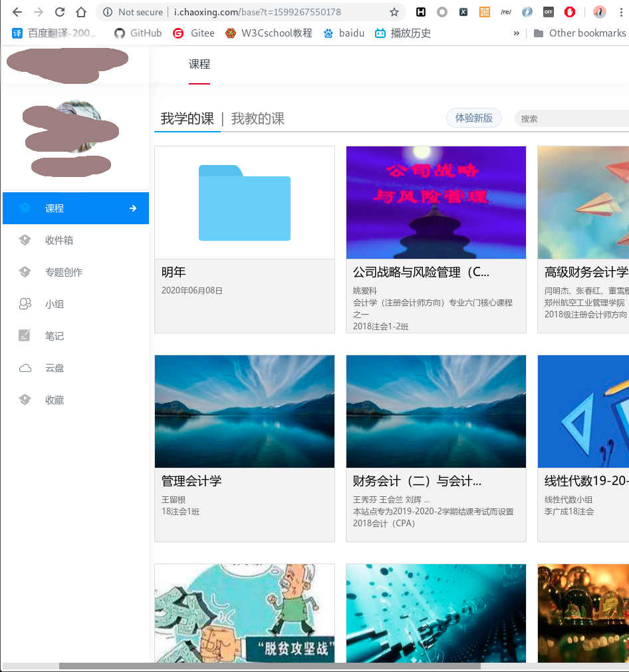Open the orange QR code extension

pyautogui.click(x=485, y=12)
